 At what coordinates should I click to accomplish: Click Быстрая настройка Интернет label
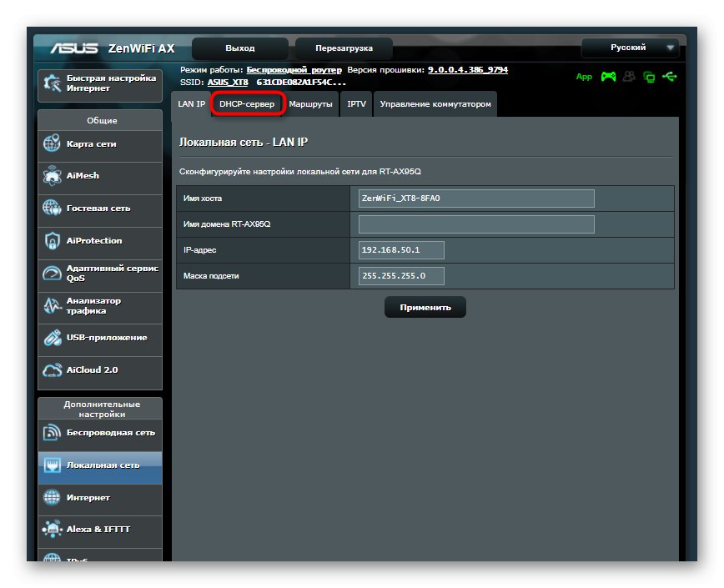tap(111, 83)
